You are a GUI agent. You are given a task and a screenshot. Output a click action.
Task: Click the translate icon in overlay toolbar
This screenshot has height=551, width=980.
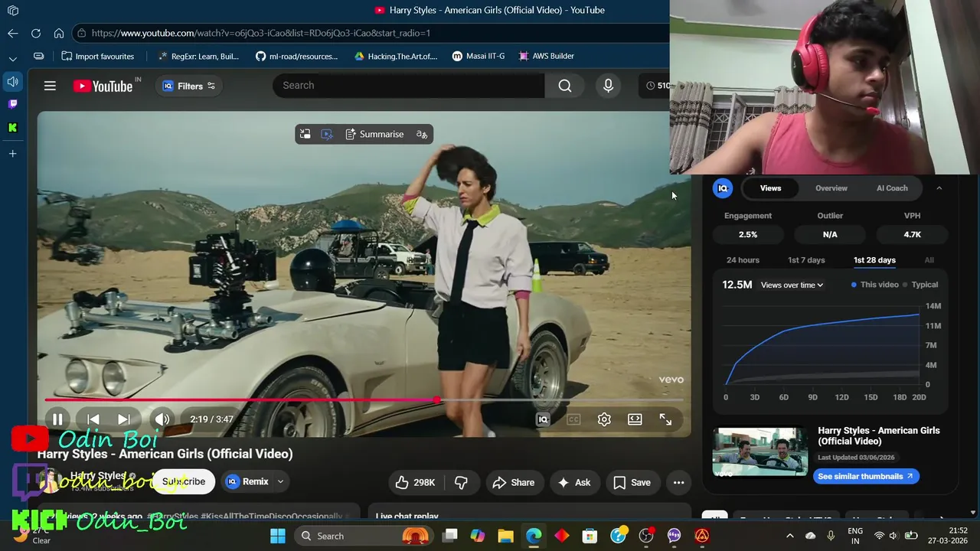click(x=422, y=134)
